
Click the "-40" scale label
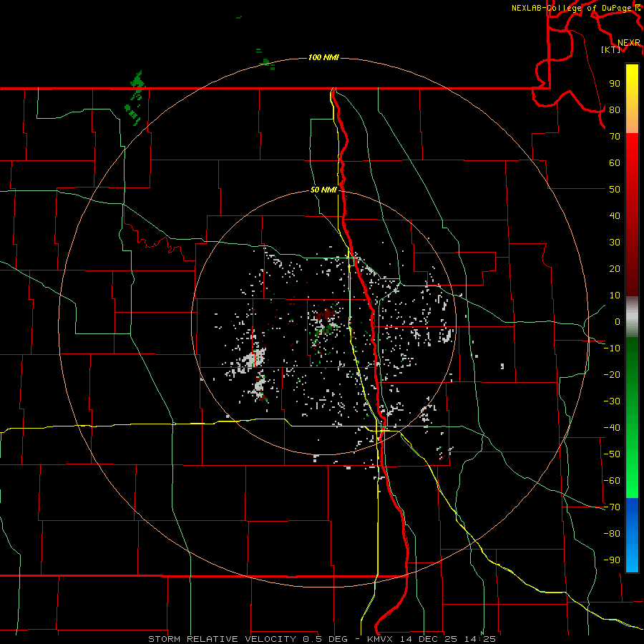pyautogui.click(x=612, y=428)
